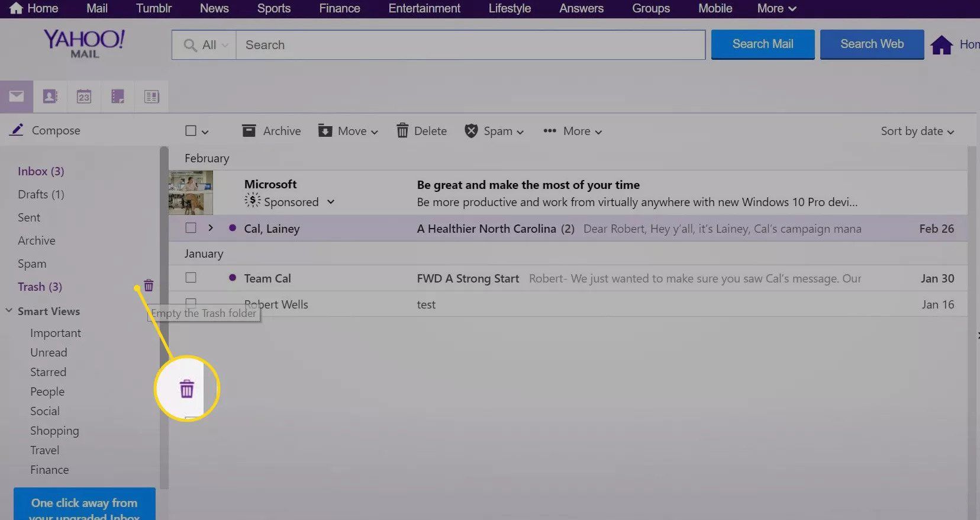This screenshot has width=980, height=520.
Task: Go to Tumblr in top navigation
Action: click(154, 8)
